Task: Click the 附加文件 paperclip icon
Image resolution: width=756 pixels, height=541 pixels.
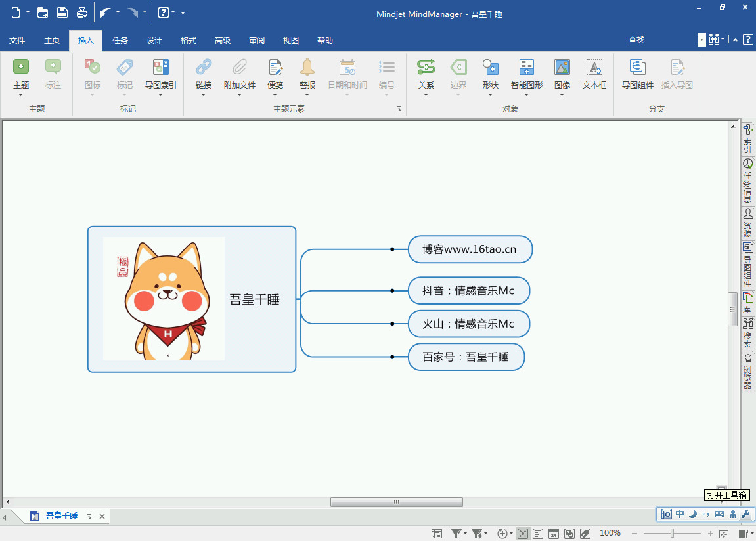Action: pyautogui.click(x=240, y=67)
